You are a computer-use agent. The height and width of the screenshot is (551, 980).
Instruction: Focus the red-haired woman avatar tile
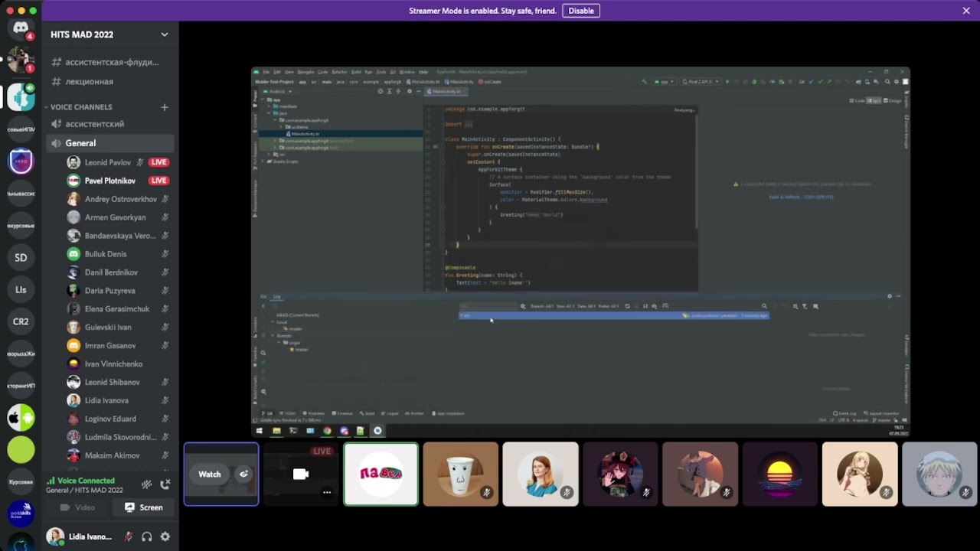pos(541,474)
